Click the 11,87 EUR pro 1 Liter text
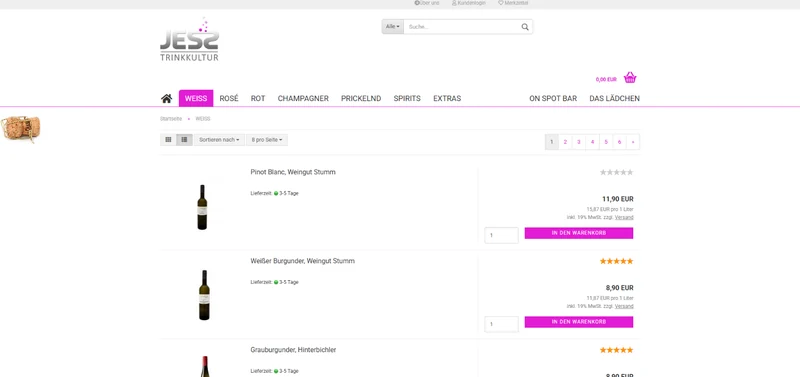800x377 pixels. [610, 298]
